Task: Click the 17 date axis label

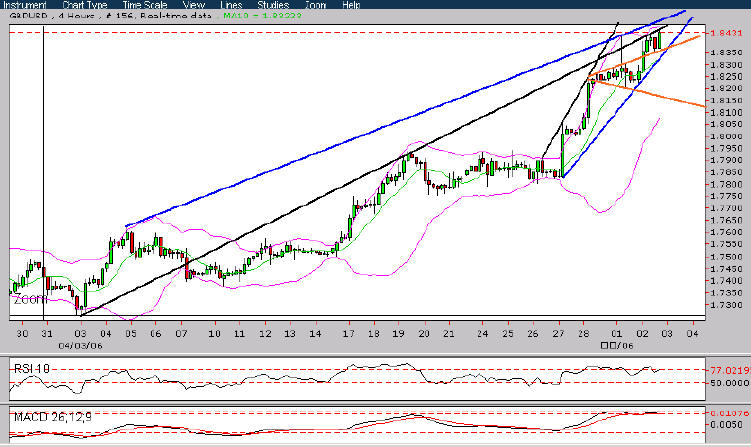Action: pyautogui.click(x=348, y=333)
